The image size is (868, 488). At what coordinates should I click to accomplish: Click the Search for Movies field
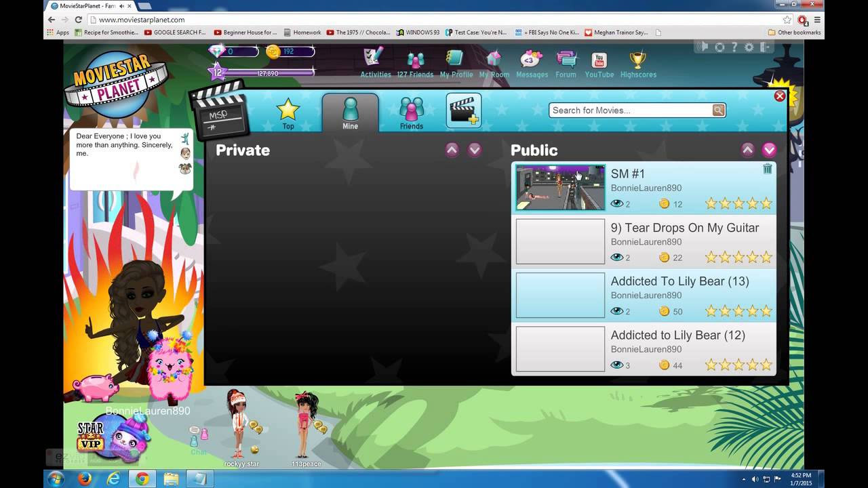coord(631,110)
